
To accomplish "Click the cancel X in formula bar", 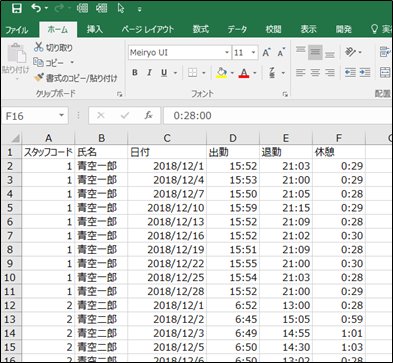I will (101, 115).
